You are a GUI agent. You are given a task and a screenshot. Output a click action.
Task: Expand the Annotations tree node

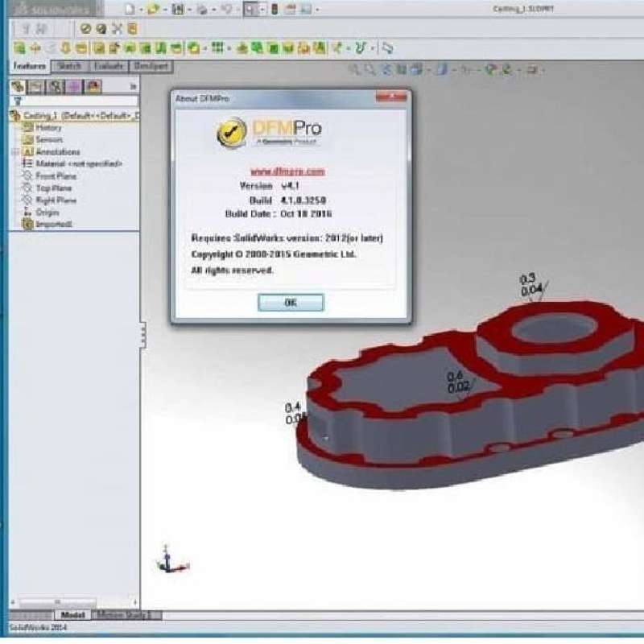point(15,152)
